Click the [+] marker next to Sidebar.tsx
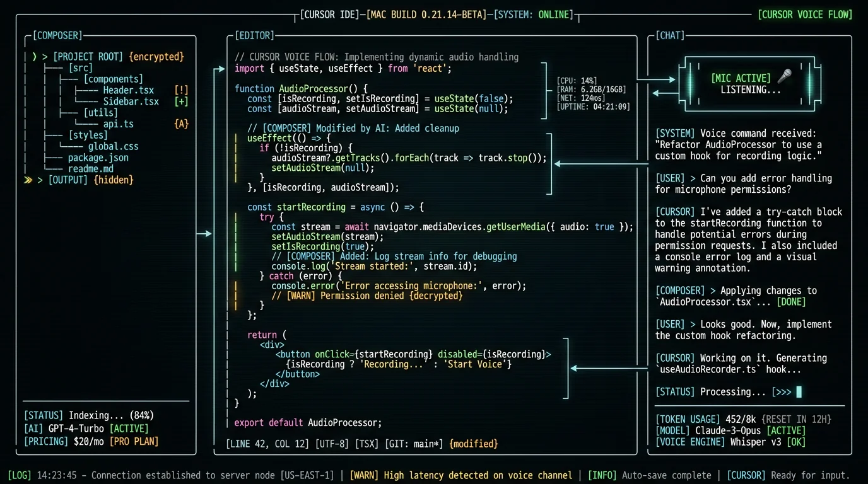The width and height of the screenshot is (868, 484). 181,101
